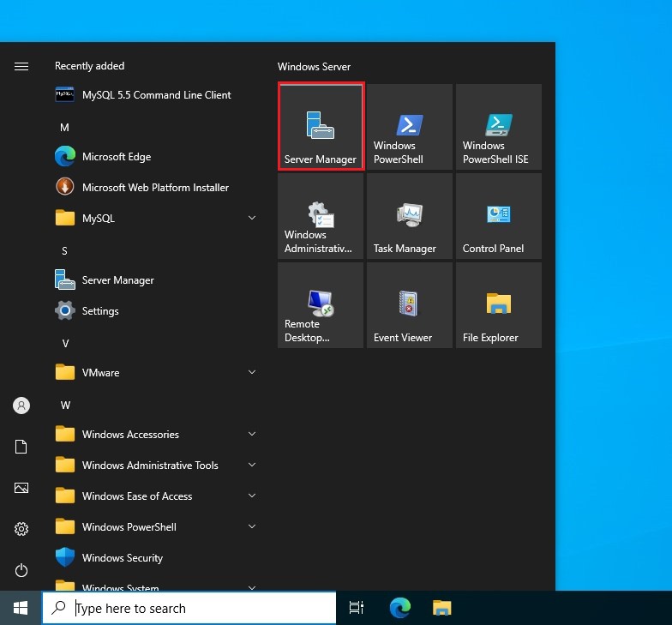
Task: Click the hamburger menu icon
Action: point(21,66)
